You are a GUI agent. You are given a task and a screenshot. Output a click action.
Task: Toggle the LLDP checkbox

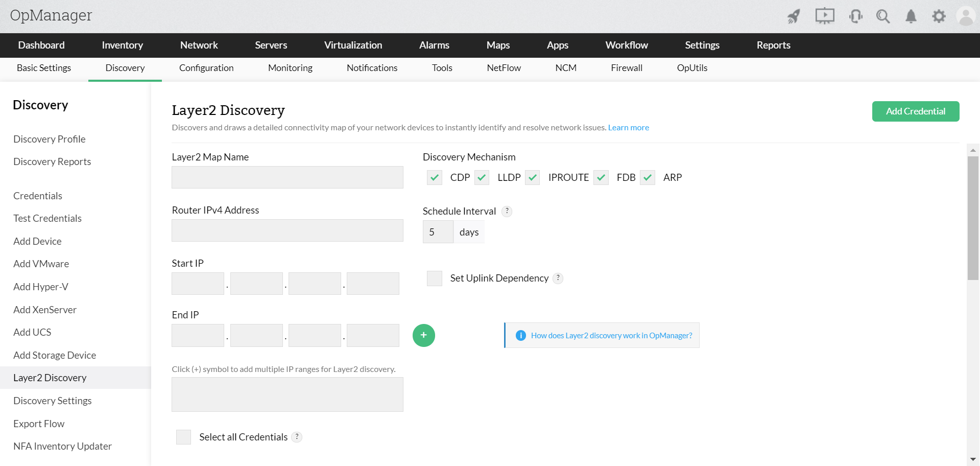[482, 177]
